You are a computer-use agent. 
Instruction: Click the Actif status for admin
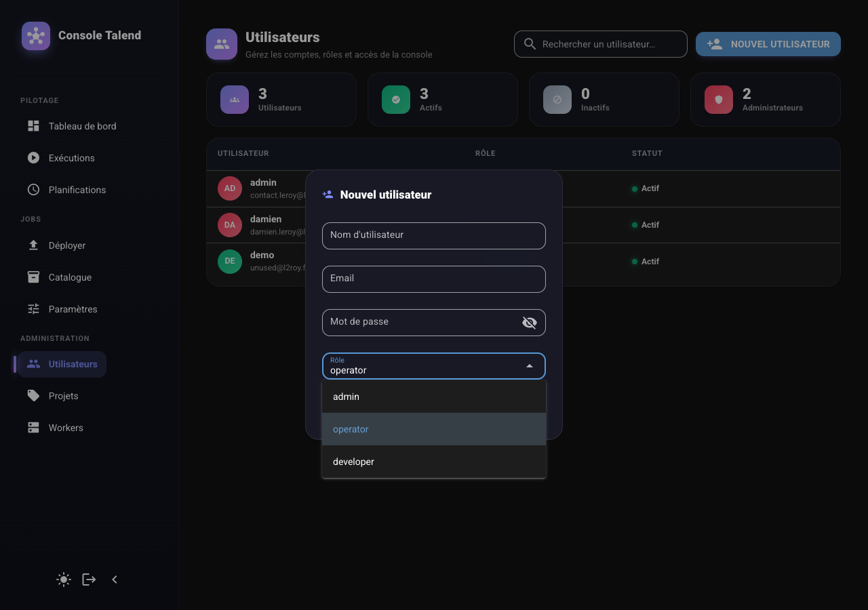pos(646,188)
